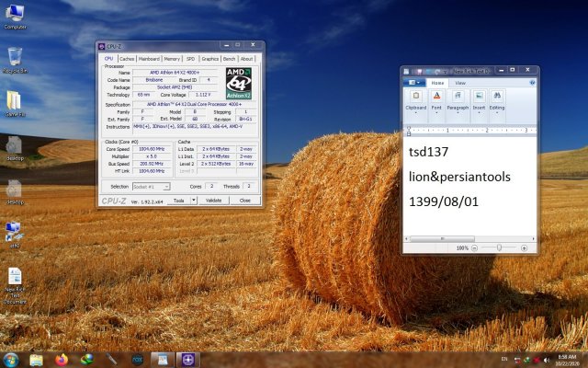
Task: Click the WordPad zoom in plus button
Action: (523, 247)
